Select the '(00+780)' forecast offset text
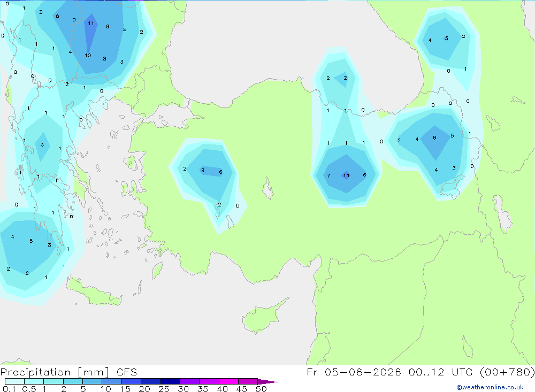The image size is (535, 392). (x=507, y=372)
